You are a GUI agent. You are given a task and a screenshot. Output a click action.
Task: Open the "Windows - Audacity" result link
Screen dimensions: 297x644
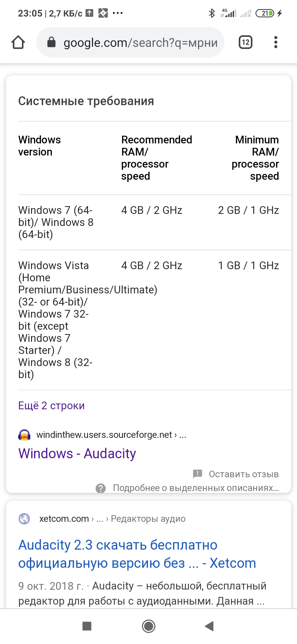[x=77, y=454]
